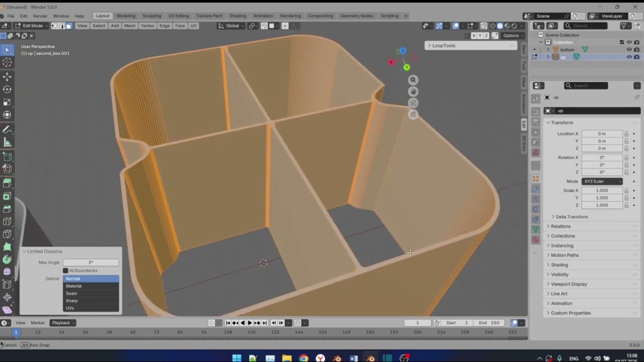
Task: Open the Object properties orange square tab
Action: click(535, 178)
